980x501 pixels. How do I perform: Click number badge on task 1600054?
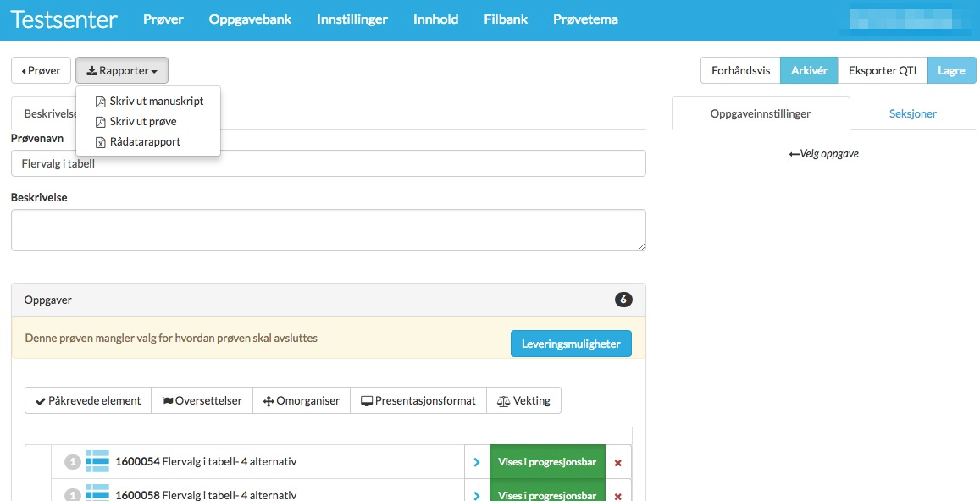click(x=73, y=462)
